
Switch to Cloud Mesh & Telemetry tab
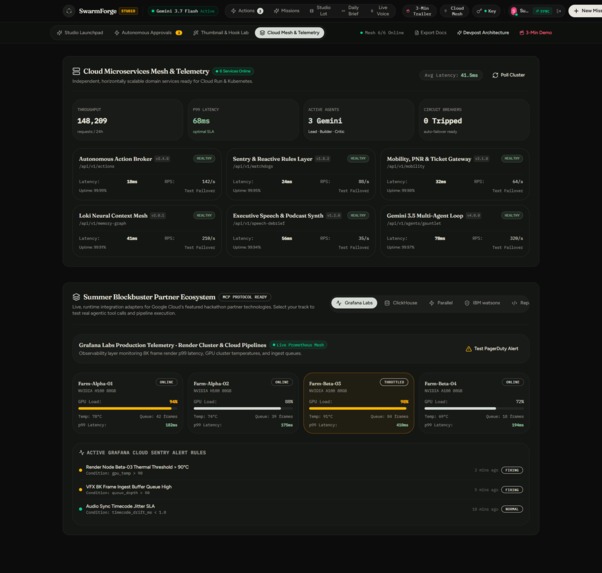click(x=289, y=33)
